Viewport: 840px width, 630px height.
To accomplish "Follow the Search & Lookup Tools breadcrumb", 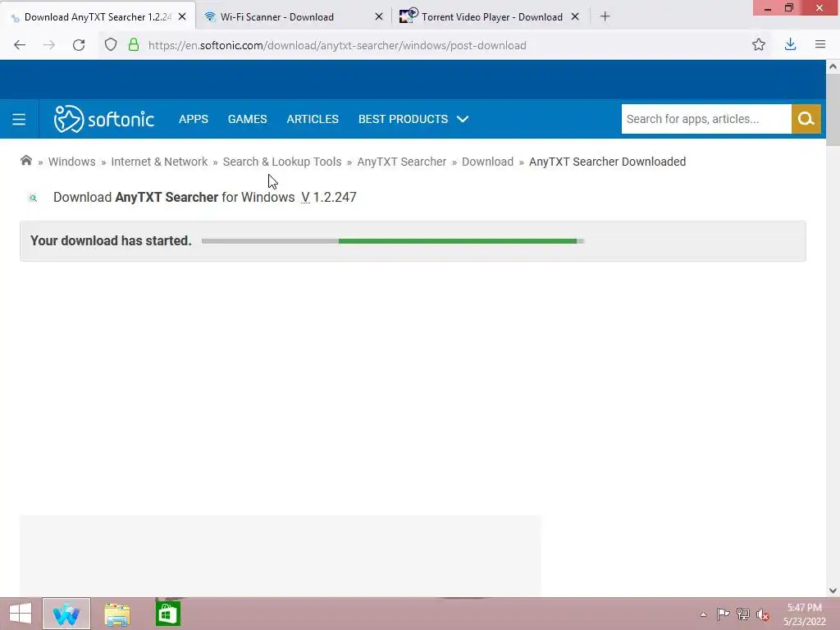I will (282, 162).
